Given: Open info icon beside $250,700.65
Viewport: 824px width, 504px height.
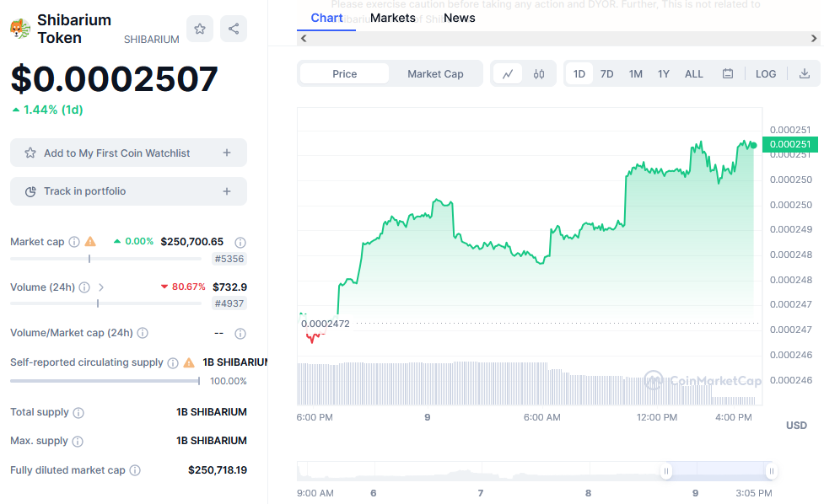Looking at the screenshot, I should [x=240, y=243].
